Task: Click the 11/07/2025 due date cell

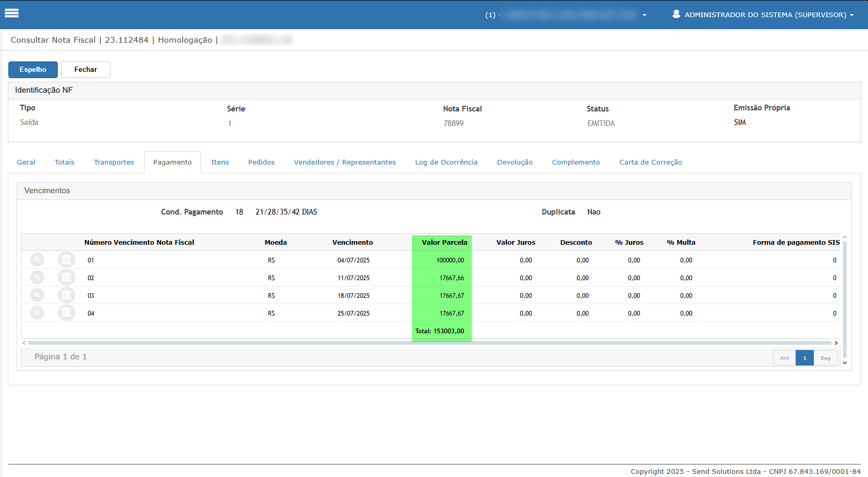Action: click(354, 278)
